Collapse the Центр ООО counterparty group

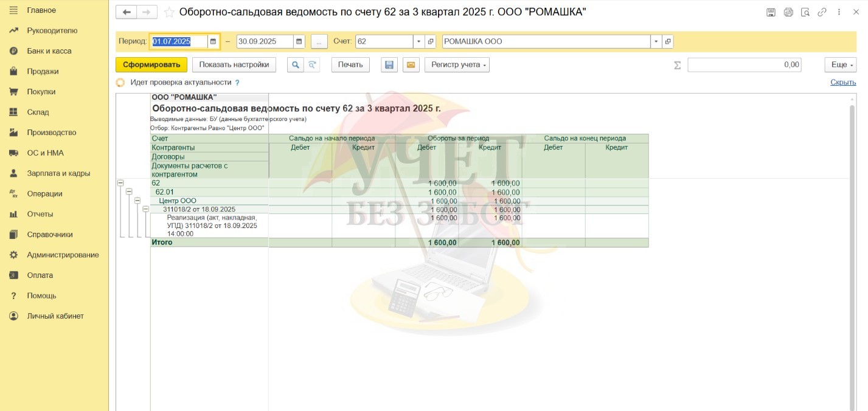coord(137,201)
